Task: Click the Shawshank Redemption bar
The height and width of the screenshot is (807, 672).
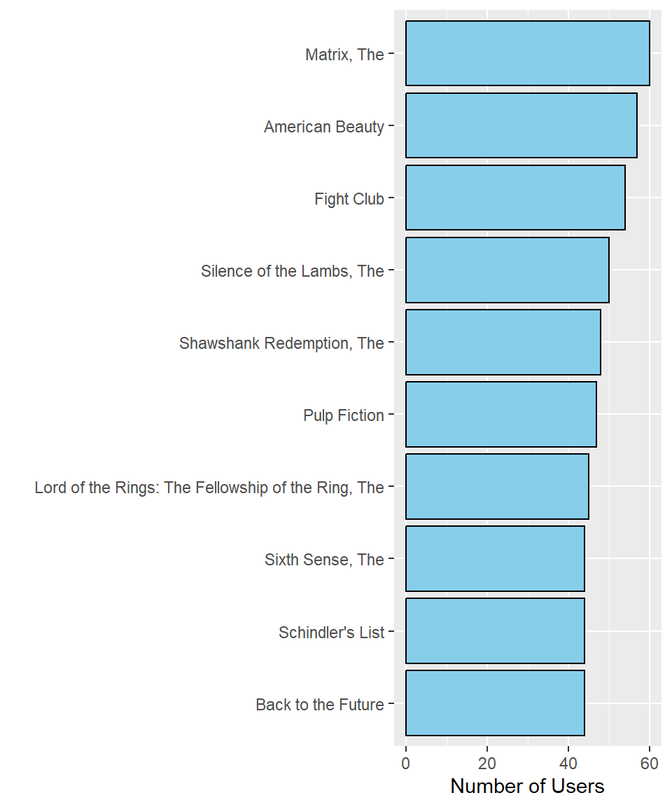Action: click(503, 342)
